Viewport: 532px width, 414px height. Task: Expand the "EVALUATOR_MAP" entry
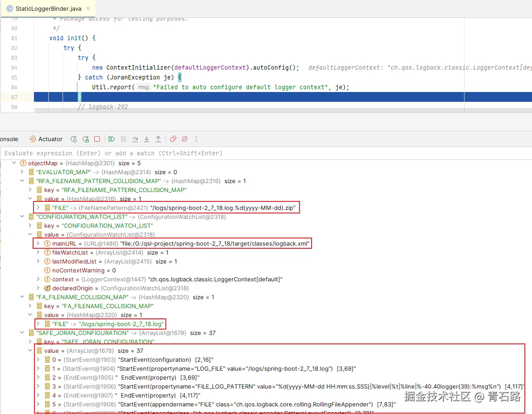tap(22, 172)
